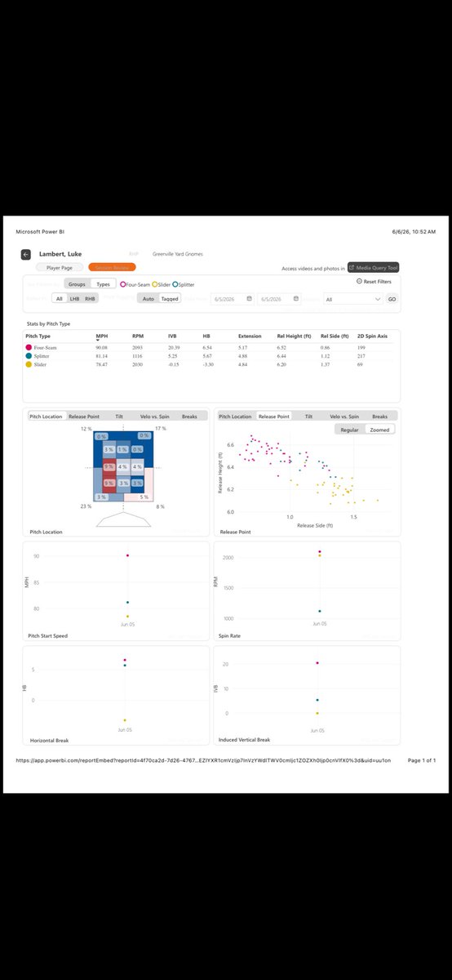Open the Player Page view
This screenshot has width=452, height=980.
(x=61, y=267)
